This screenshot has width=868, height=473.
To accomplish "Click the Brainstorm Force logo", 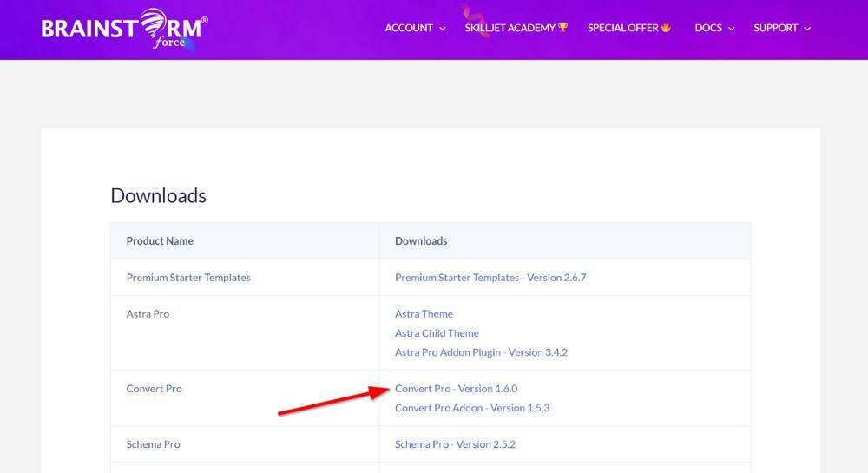I will tap(124, 28).
